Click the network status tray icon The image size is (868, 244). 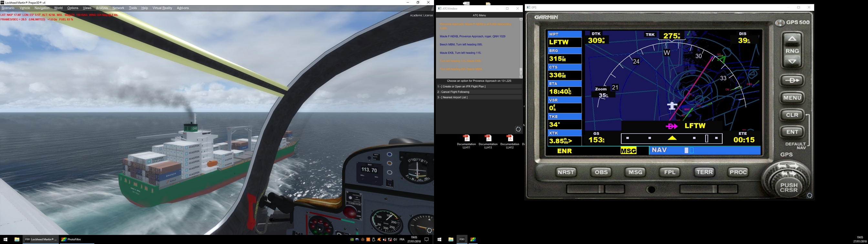(390, 239)
